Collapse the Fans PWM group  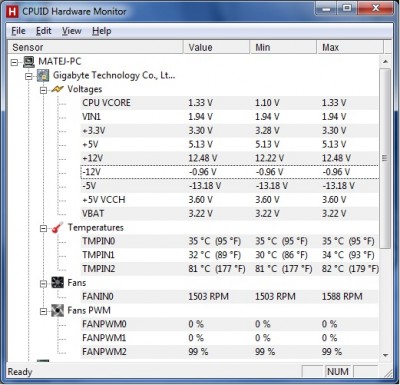pyautogui.click(x=43, y=311)
